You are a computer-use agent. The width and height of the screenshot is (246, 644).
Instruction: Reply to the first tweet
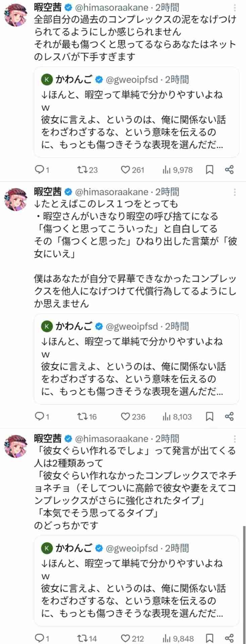click(39, 170)
